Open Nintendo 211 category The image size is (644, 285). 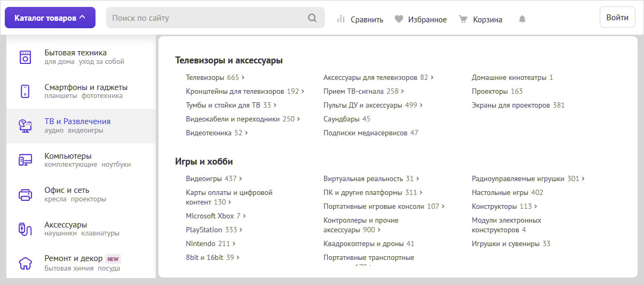tap(210, 243)
